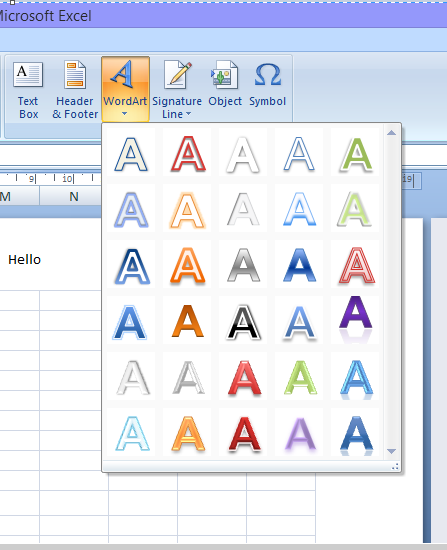Choose the solid dark orange WordArt style
This screenshot has height=550, width=447.
point(187,321)
